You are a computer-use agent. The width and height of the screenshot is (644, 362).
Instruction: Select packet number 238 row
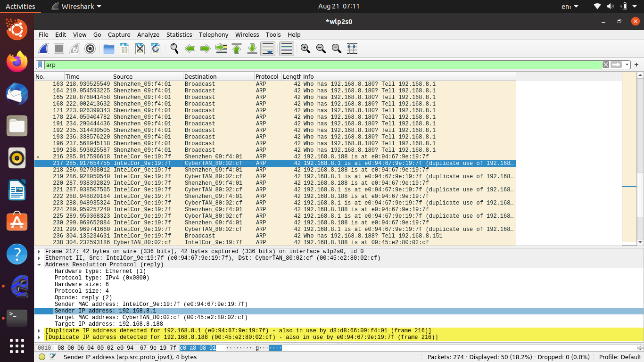click(x=275, y=242)
